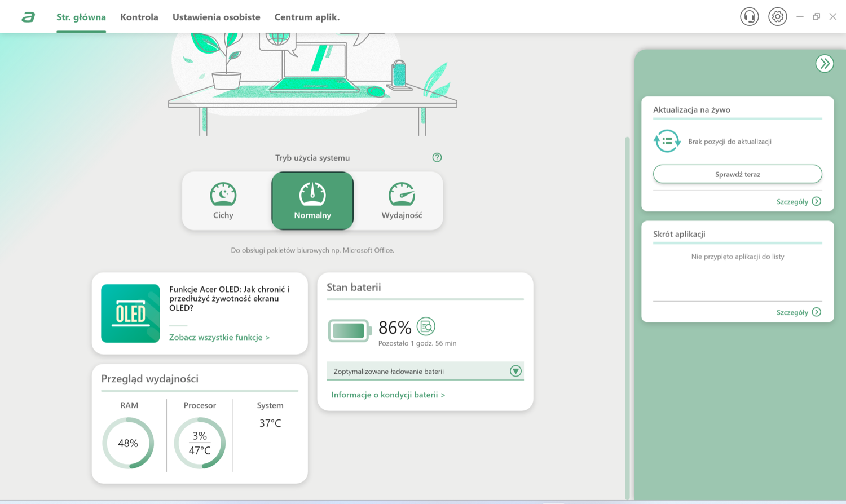
Task: Click the OLED article title text
Action: point(230,298)
